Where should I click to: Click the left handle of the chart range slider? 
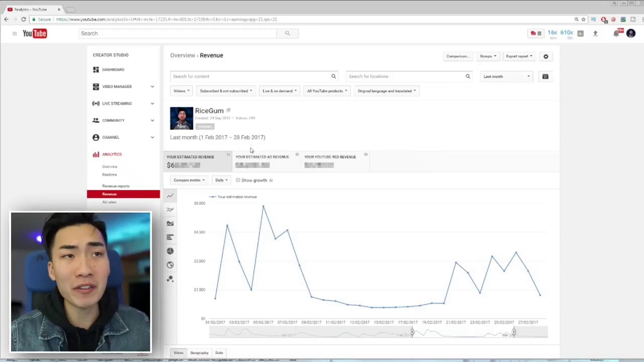coord(412,332)
